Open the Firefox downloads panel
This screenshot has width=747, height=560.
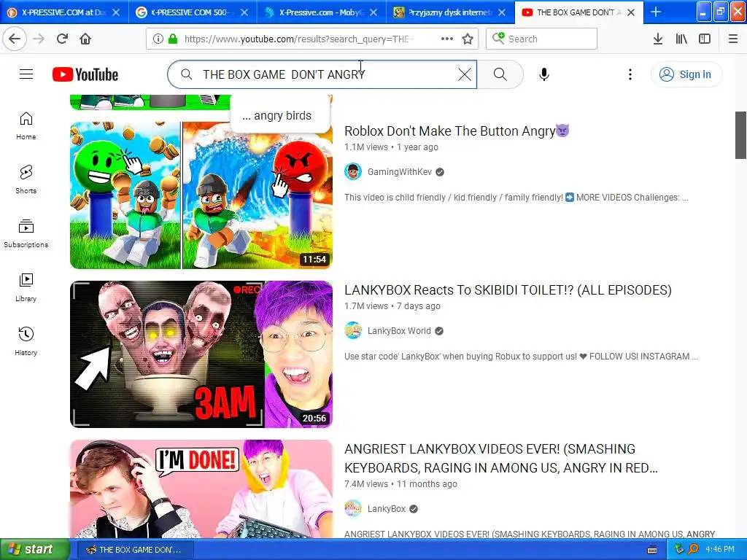658,39
